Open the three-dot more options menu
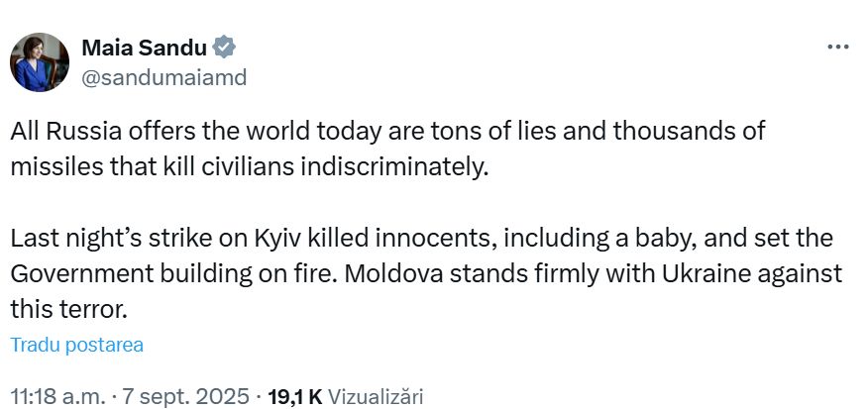The width and height of the screenshot is (868, 409). pyautogui.click(x=837, y=48)
